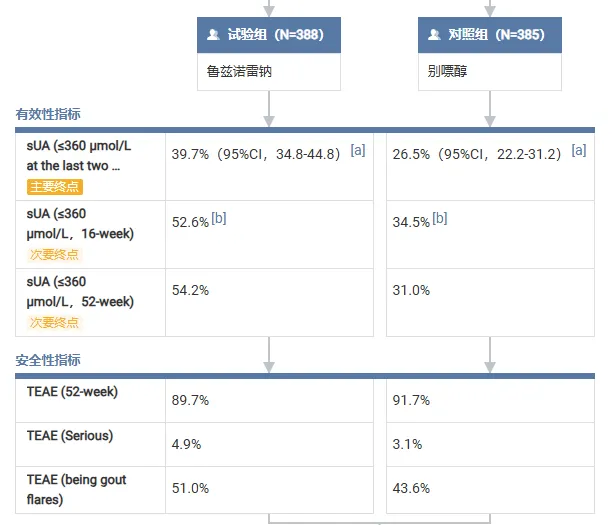Click 次要终点 tag under 52-week sUA

coord(54,322)
